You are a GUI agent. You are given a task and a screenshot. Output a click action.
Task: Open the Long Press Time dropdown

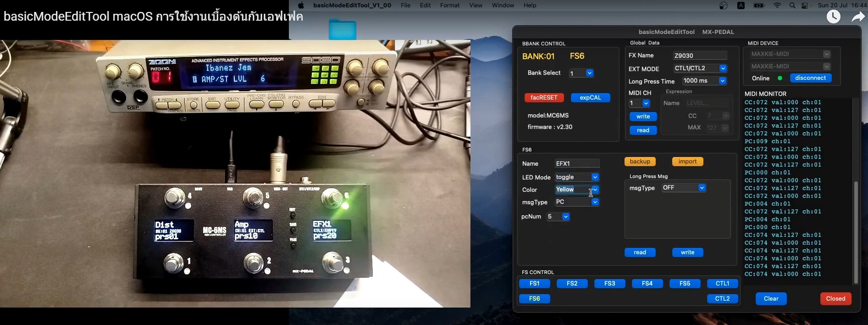coord(723,81)
